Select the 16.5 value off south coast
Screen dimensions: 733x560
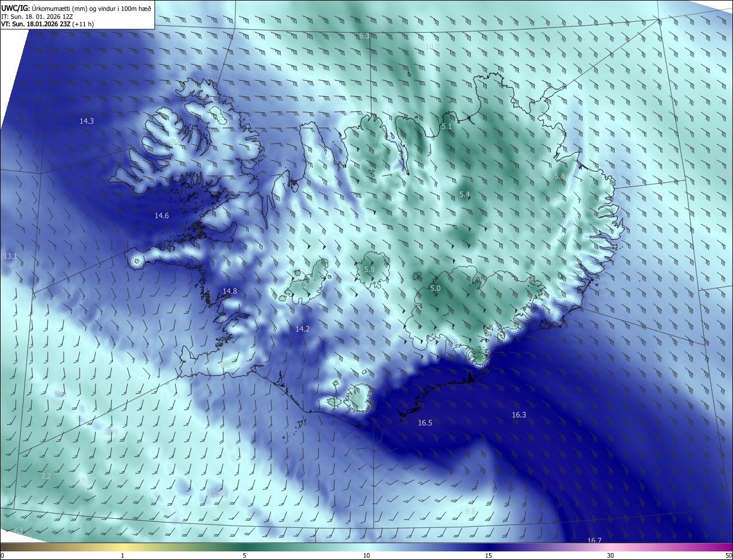(x=425, y=423)
